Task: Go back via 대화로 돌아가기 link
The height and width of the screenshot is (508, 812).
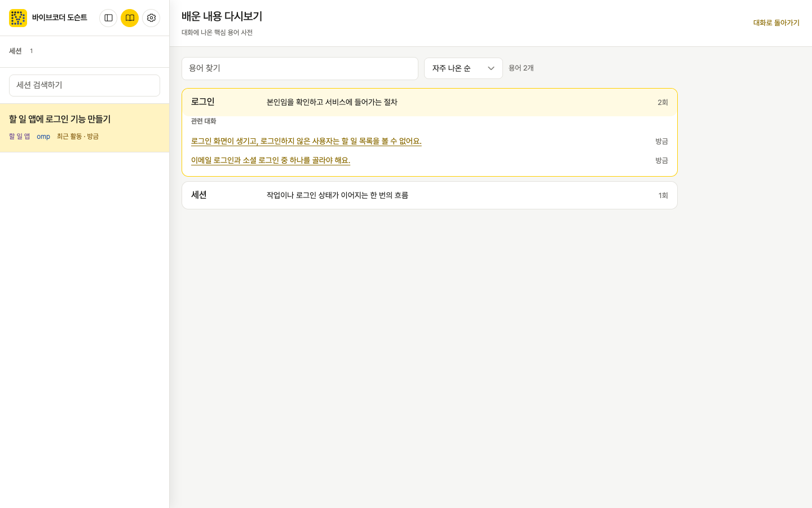Action: (776, 23)
